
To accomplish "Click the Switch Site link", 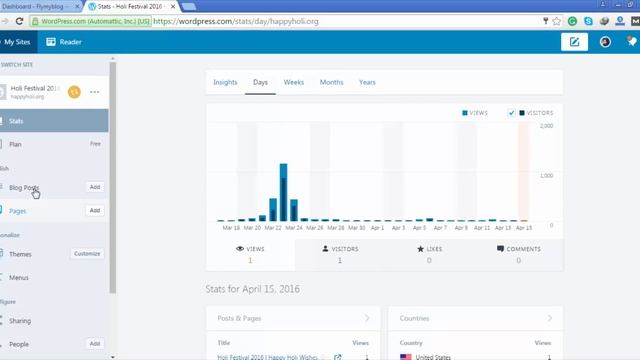I will [x=17, y=64].
